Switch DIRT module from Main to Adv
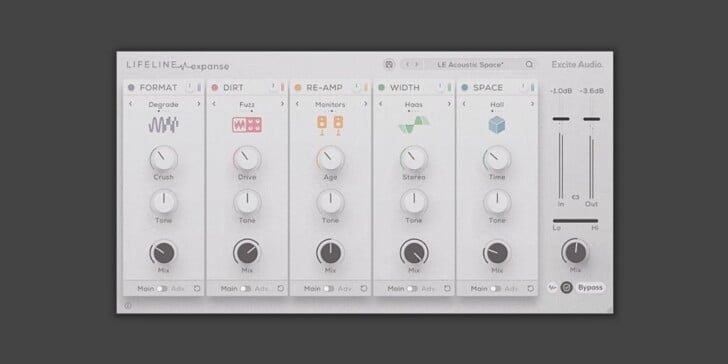Viewport: 728px width, 364px height. (x=245, y=289)
